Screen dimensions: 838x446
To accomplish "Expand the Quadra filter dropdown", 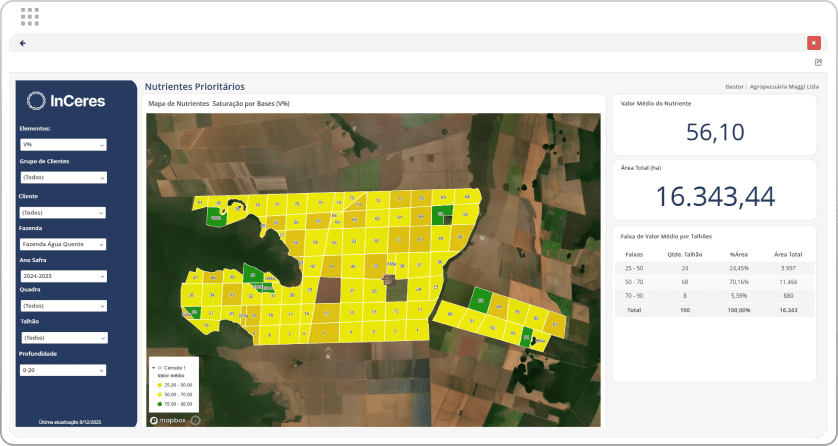I will [x=63, y=305].
